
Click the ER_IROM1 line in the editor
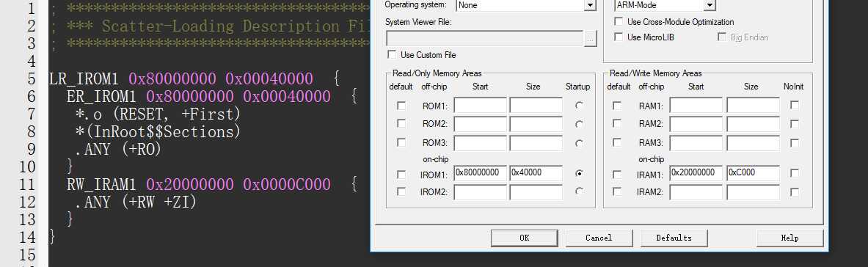point(213,96)
